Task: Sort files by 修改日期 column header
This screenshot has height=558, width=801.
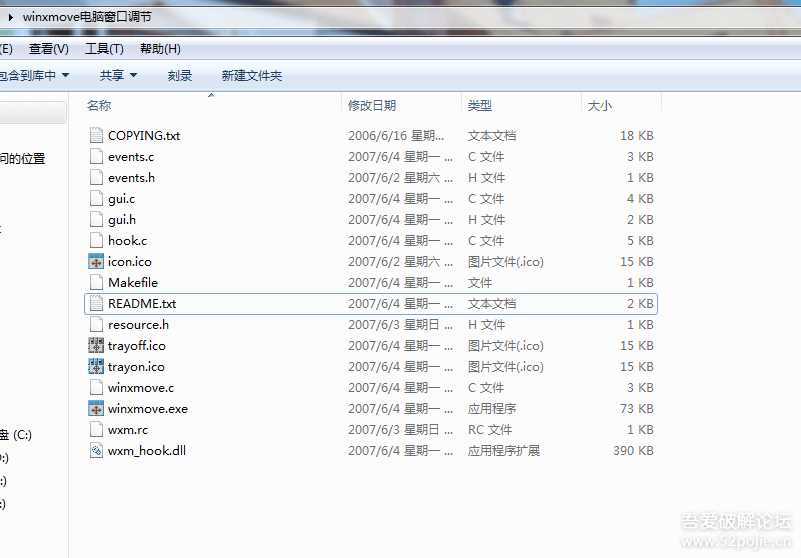Action: (x=372, y=105)
